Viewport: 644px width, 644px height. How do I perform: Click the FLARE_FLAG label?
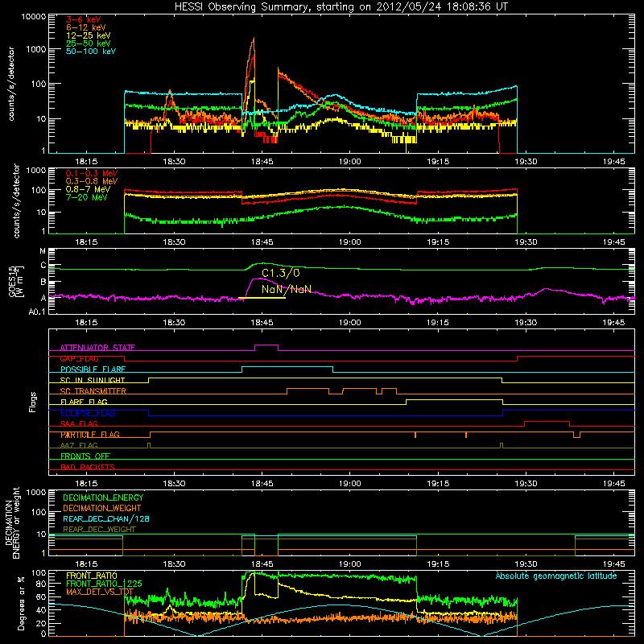coord(84,402)
